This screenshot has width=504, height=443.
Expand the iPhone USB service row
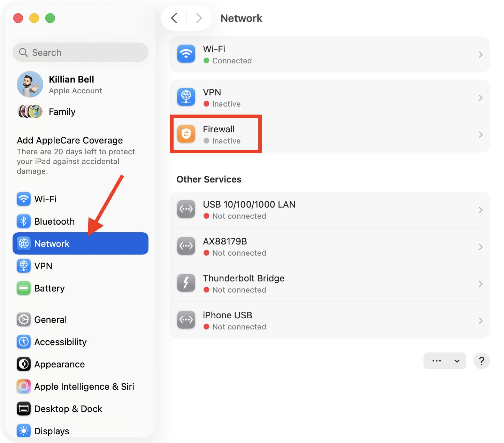(x=481, y=320)
